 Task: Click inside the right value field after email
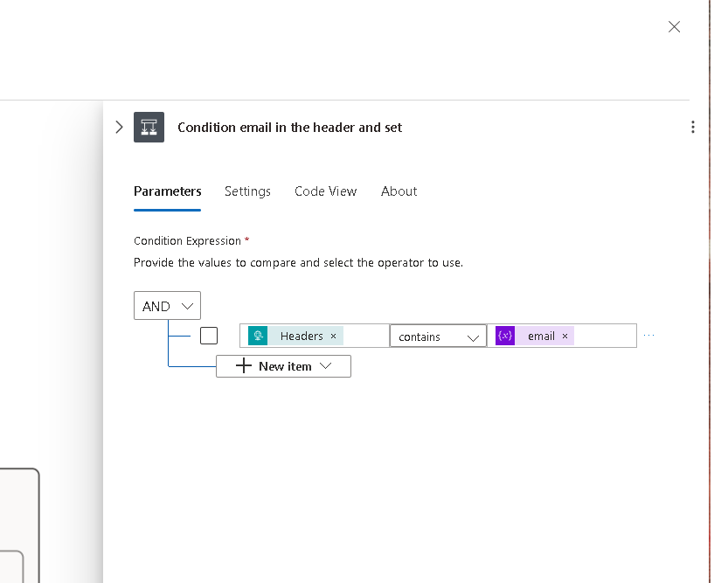point(605,336)
